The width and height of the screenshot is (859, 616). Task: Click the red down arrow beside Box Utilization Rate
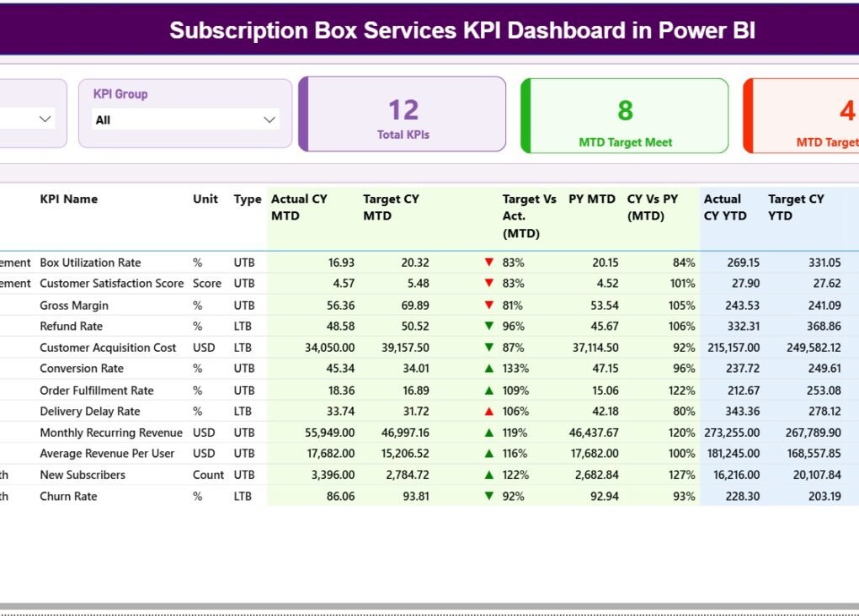pos(490,262)
